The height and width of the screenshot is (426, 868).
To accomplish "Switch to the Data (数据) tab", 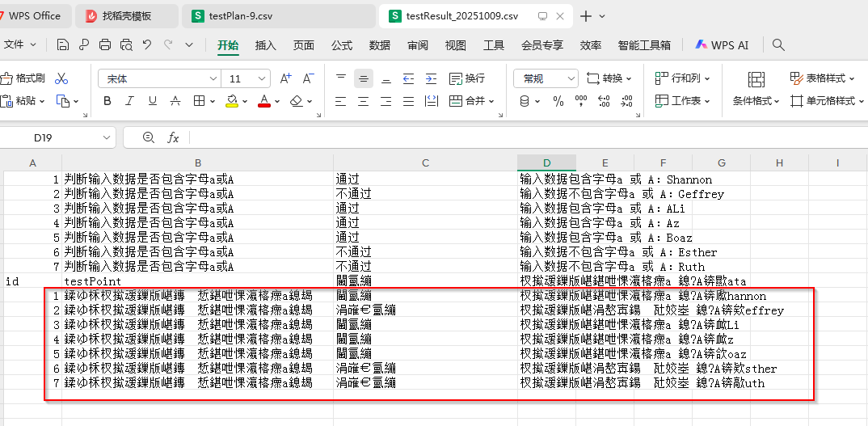I will 380,45.
